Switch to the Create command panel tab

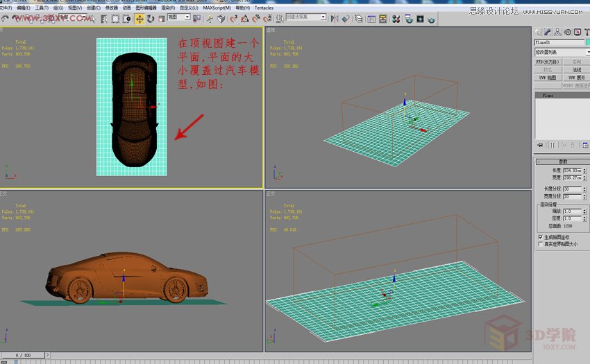(x=538, y=33)
